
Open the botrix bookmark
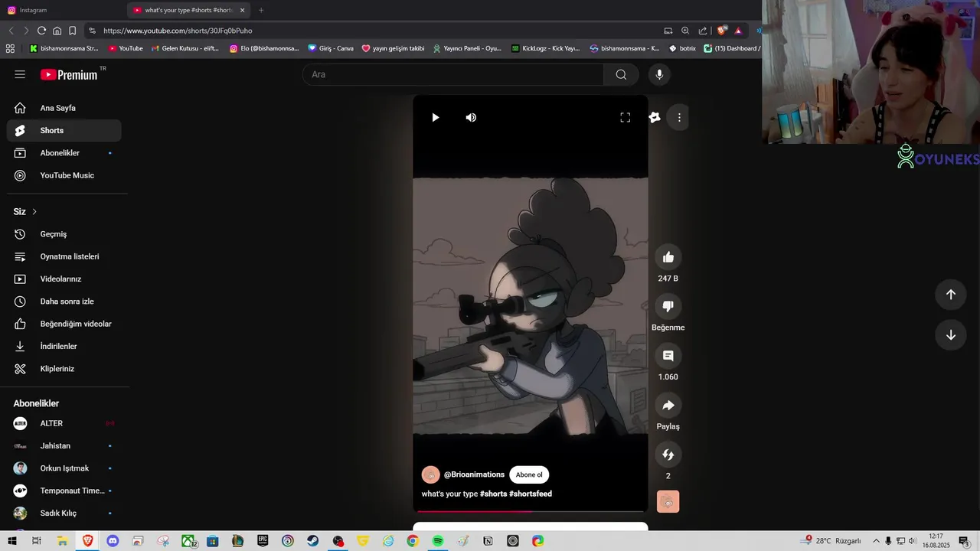[x=682, y=48]
